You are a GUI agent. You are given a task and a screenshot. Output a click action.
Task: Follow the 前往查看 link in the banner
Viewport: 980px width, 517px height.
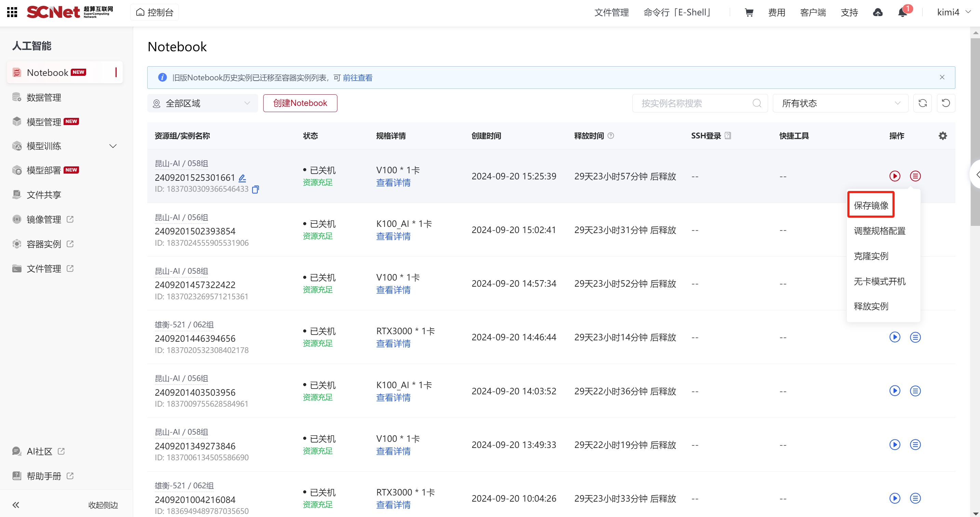[x=357, y=78]
